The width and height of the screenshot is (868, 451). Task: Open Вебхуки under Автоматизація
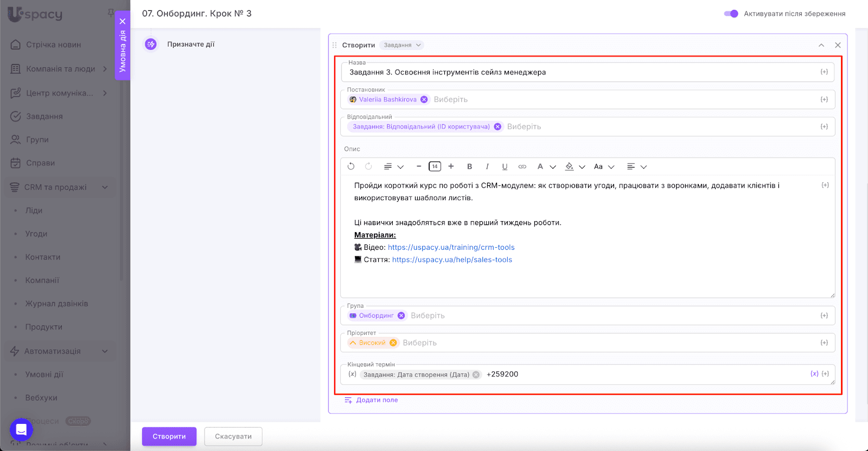pyautogui.click(x=41, y=398)
